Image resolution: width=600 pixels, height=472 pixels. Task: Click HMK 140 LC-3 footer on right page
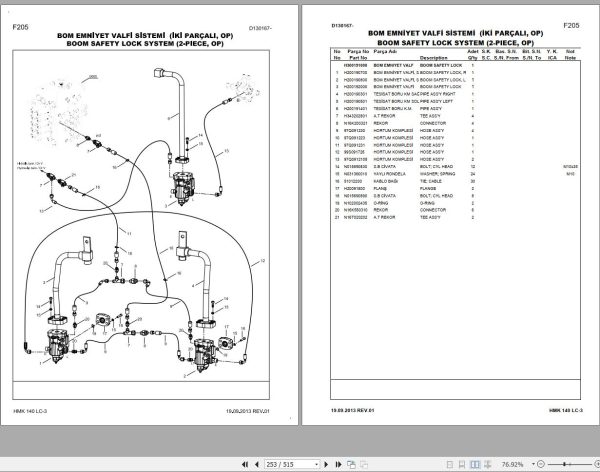click(x=566, y=410)
